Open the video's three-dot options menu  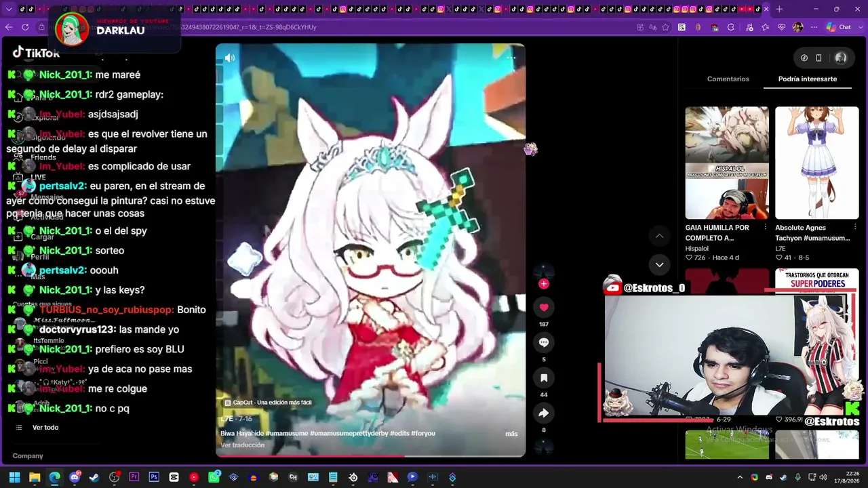click(x=511, y=58)
